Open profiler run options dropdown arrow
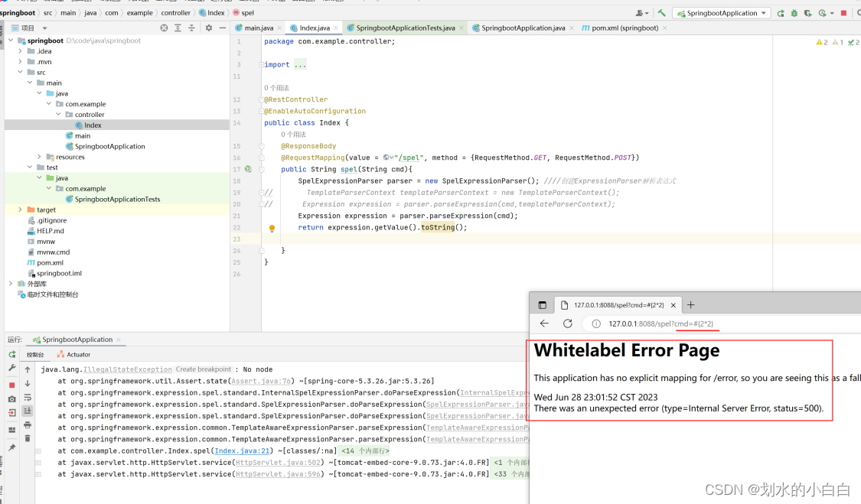The image size is (861, 504). [x=832, y=13]
